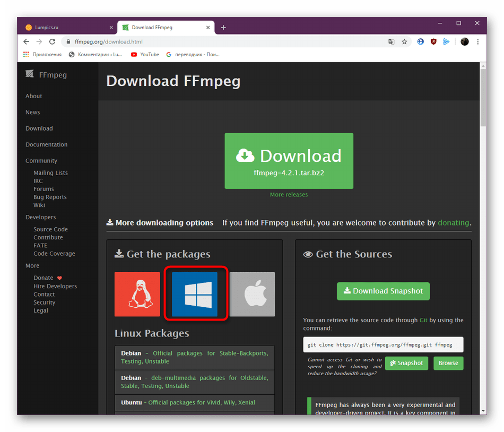
Task: Open the red shield uBlock extension
Action: [433, 41]
